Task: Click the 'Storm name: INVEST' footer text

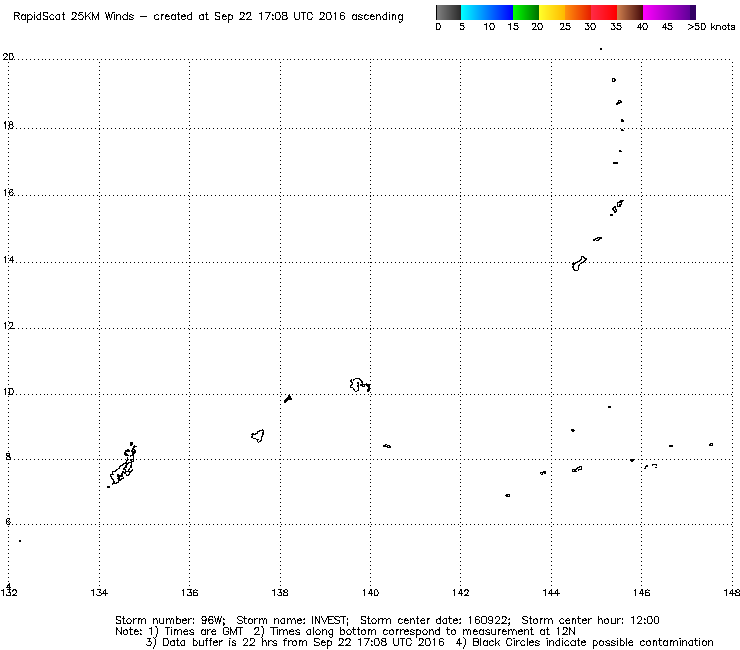Action: click(x=292, y=620)
